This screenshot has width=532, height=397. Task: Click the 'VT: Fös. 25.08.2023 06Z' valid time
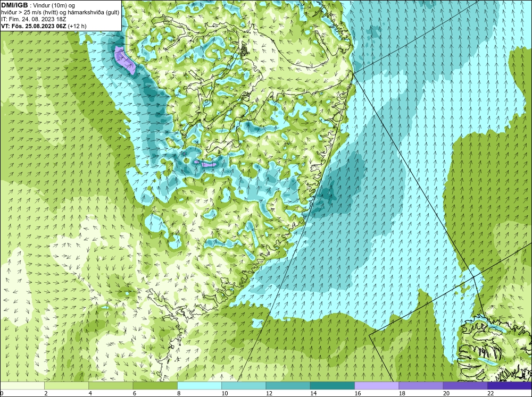coord(34,26)
